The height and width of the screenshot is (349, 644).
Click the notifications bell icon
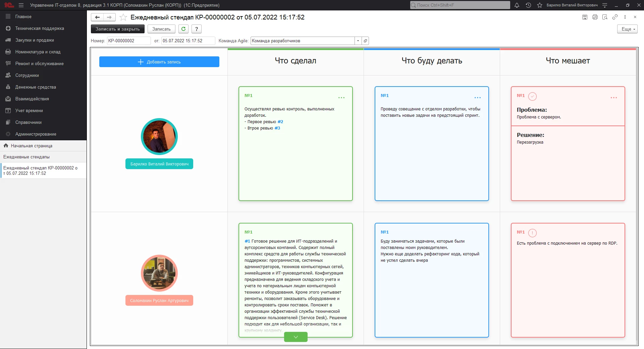pyautogui.click(x=517, y=5)
